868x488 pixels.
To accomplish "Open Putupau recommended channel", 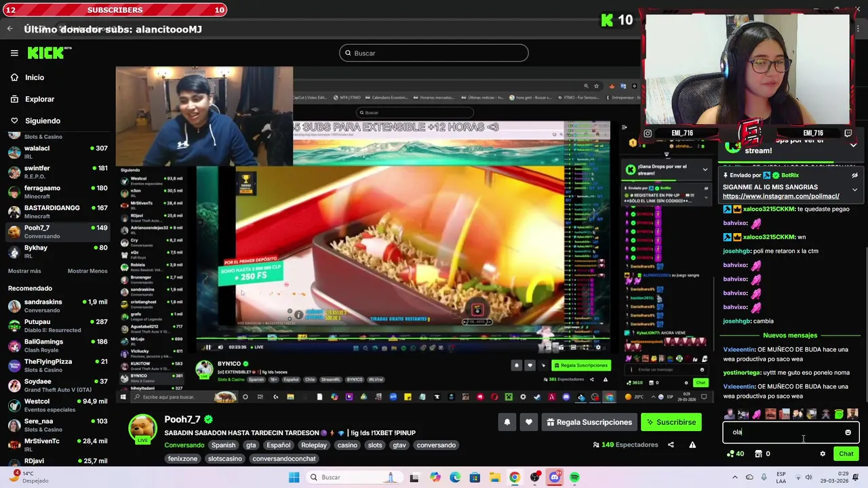I will pos(58,326).
